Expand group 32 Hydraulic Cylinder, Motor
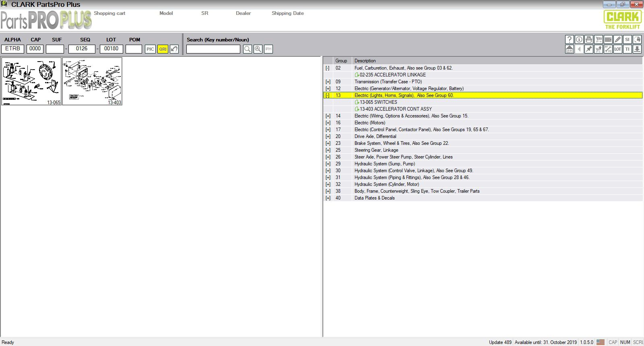This screenshot has width=644, height=346. tap(328, 184)
